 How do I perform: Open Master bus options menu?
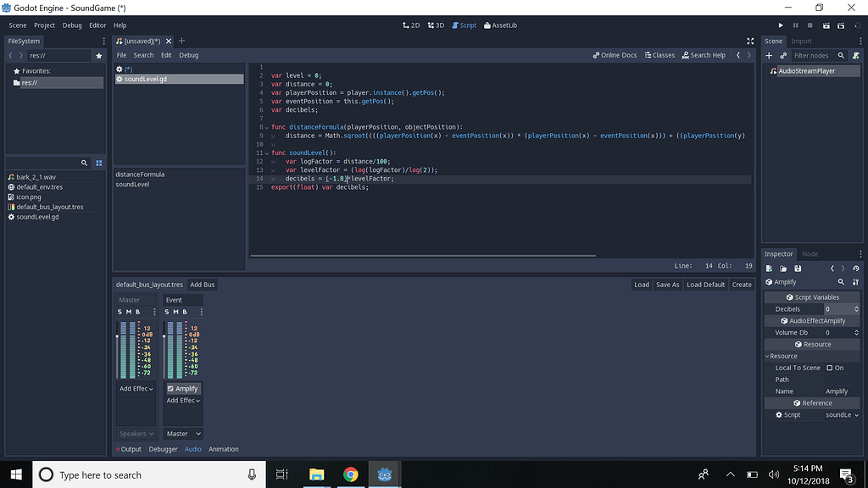(x=154, y=312)
